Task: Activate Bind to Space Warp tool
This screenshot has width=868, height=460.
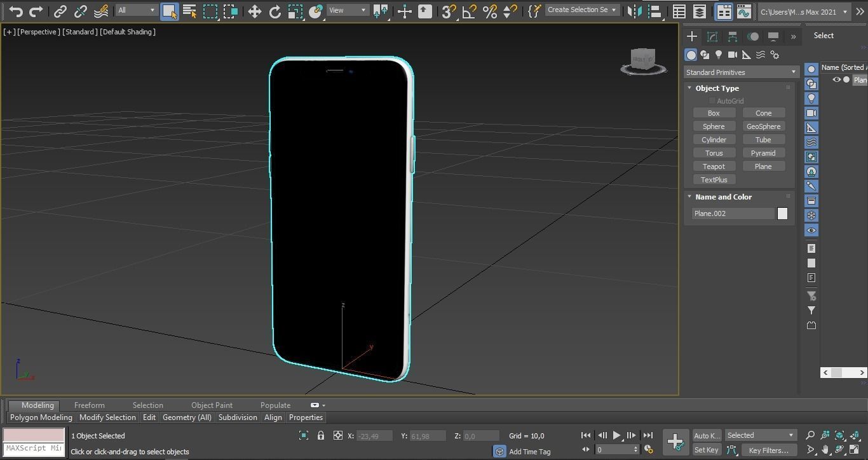Action: (101, 11)
